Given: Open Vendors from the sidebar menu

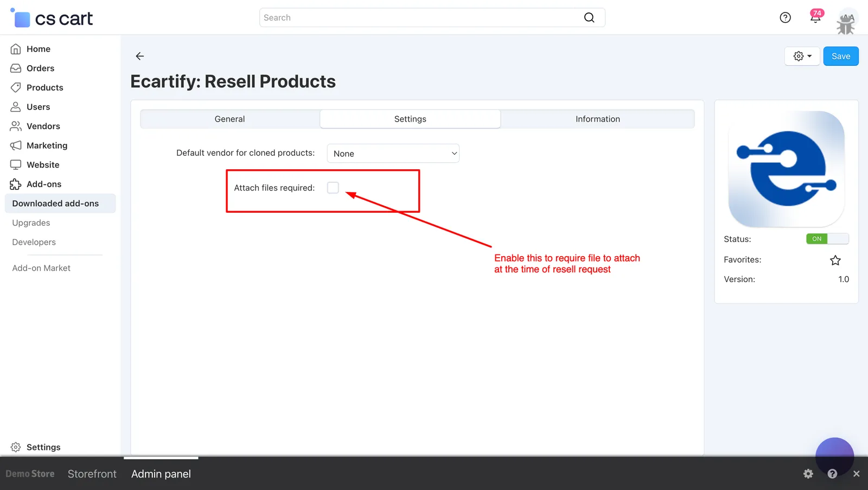Looking at the screenshot, I should (x=43, y=126).
